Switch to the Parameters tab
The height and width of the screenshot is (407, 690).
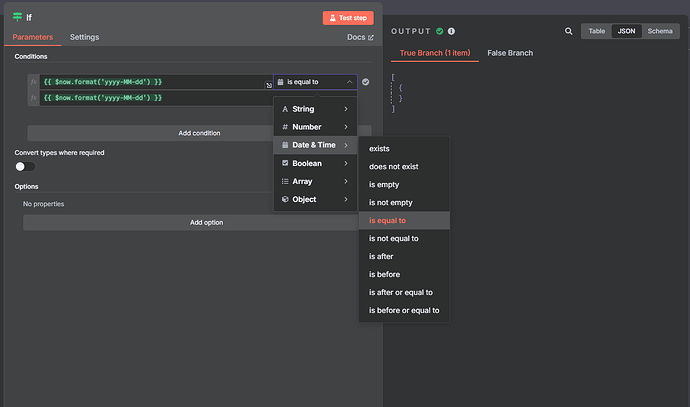(33, 37)
